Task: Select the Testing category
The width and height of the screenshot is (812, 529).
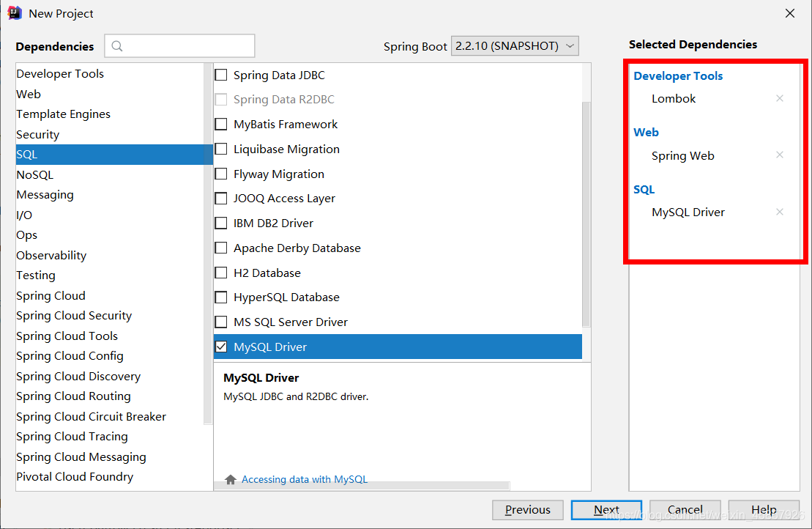Action: coord(36,275)
